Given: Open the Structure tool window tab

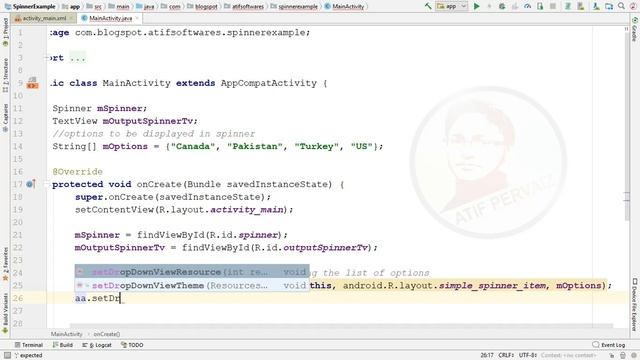Looking at the screenshot, I should click(x=5, y=75).
